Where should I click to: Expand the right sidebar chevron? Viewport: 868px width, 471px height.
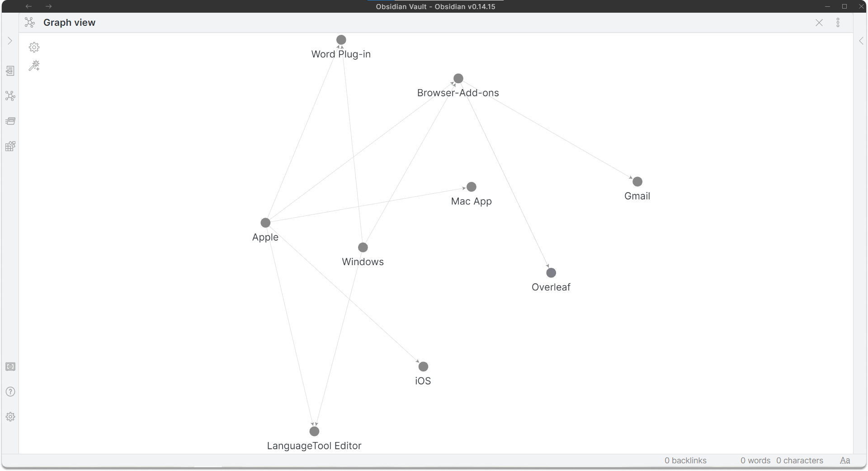(861, 41)
